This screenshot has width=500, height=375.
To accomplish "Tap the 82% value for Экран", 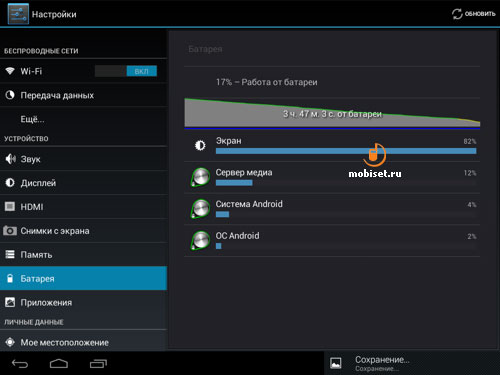I will [470, 141].
